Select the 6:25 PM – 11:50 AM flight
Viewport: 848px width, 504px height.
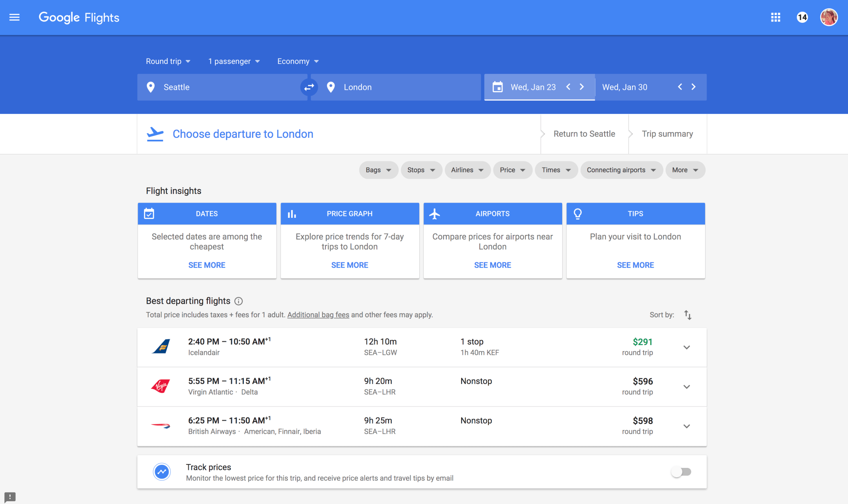coord(422,426)
